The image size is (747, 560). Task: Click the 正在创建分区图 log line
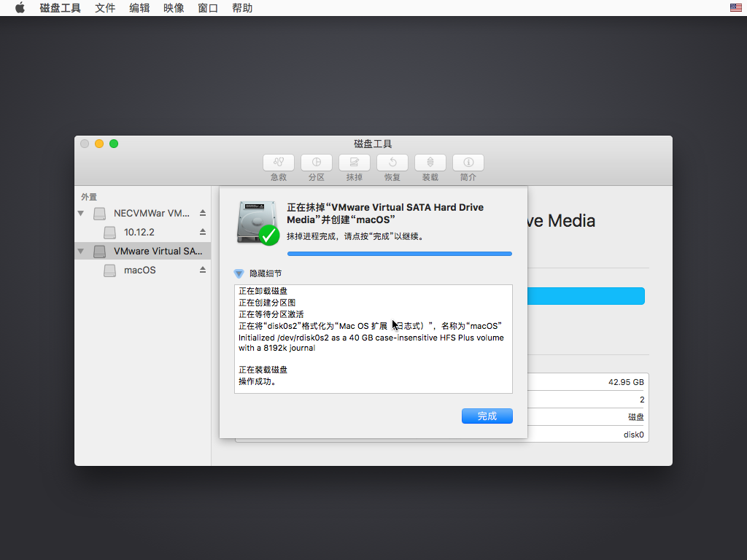(267, 303)
